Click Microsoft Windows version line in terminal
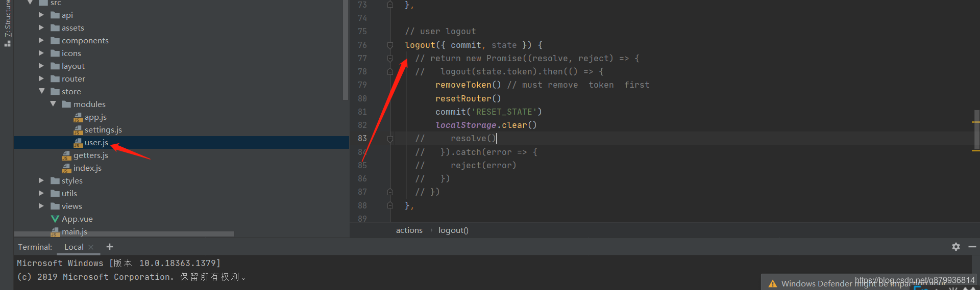Viewport: 980px width, 290px height. [119, 263]
